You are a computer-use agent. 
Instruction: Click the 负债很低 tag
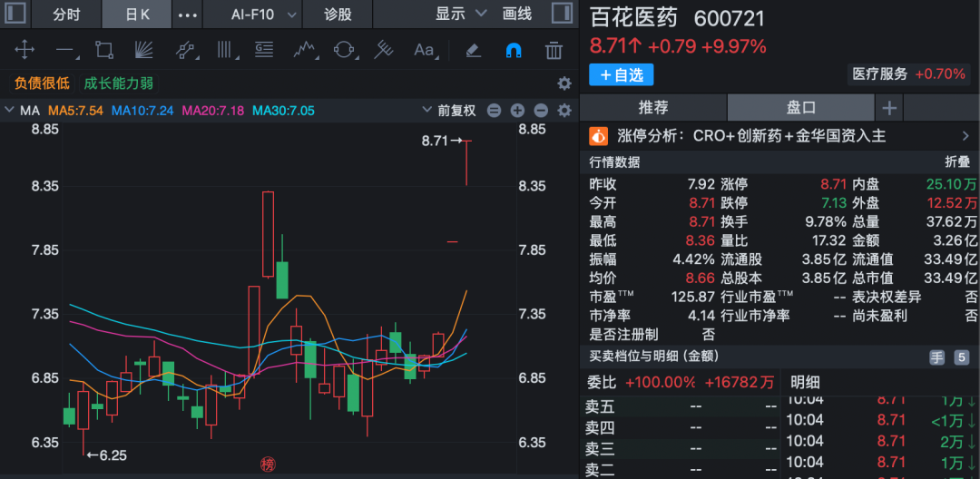pos(42,83)
